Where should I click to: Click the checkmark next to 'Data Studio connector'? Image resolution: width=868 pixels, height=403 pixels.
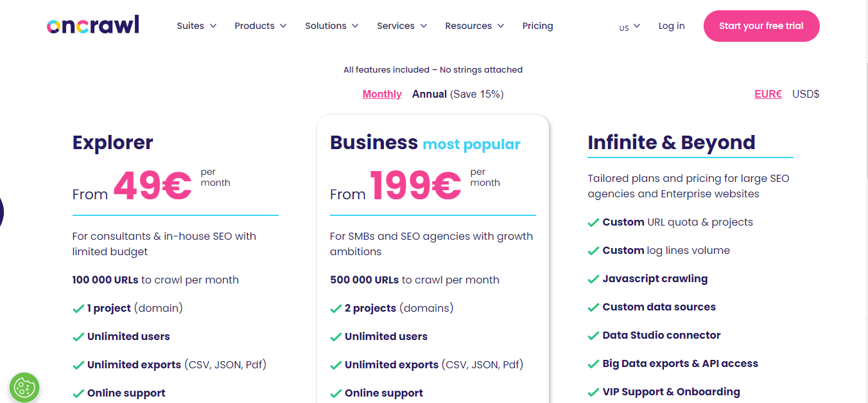[593, 336]
